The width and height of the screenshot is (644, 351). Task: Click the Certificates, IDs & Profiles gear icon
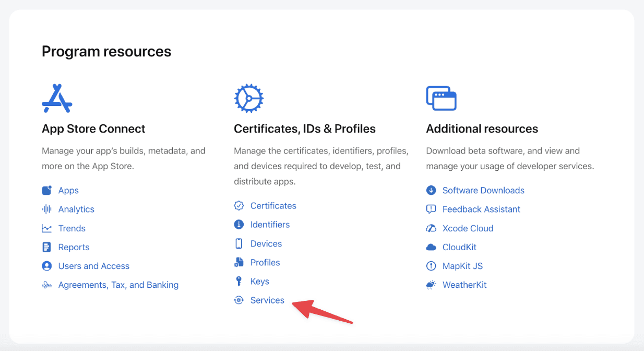click(249, 98)
